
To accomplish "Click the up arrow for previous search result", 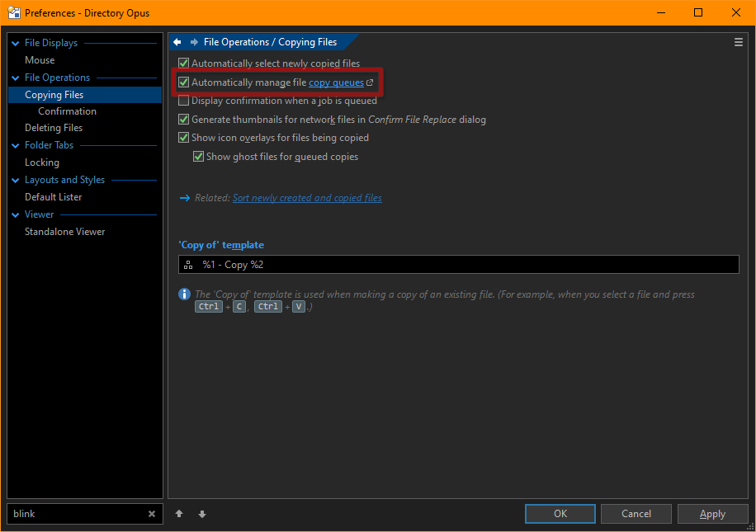I will point(179,514).
